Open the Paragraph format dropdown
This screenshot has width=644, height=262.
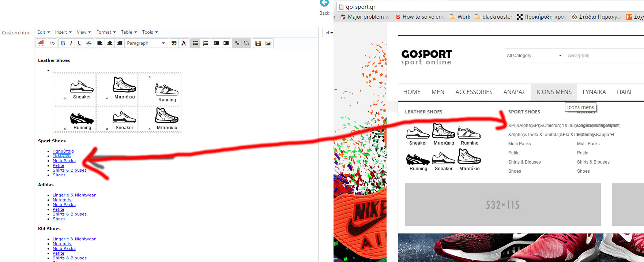(146, 43)
